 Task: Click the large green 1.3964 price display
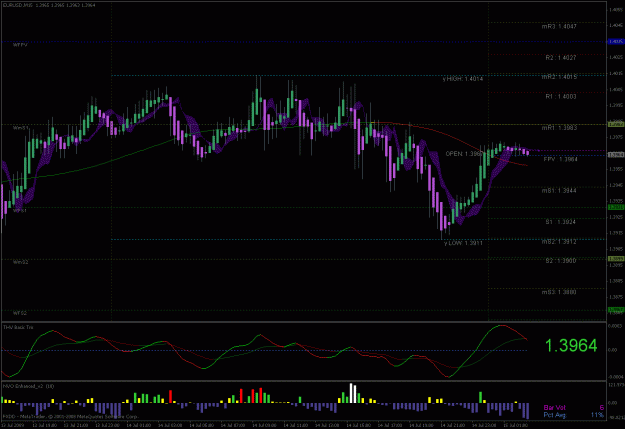click(571, 346)
